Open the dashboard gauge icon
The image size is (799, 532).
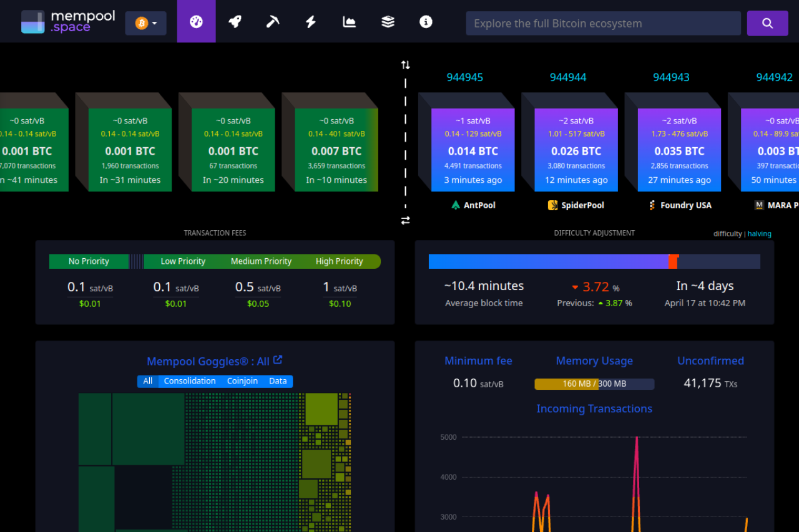(x=196, y=22)
